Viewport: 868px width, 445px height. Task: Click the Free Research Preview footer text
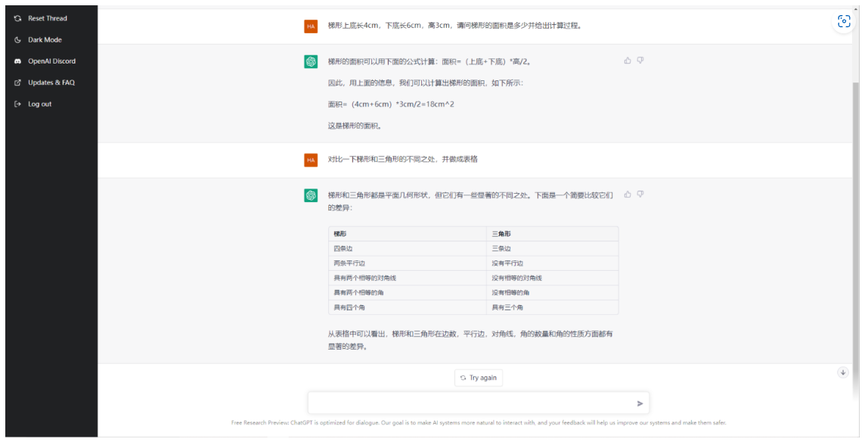click(x=479, y=422)
